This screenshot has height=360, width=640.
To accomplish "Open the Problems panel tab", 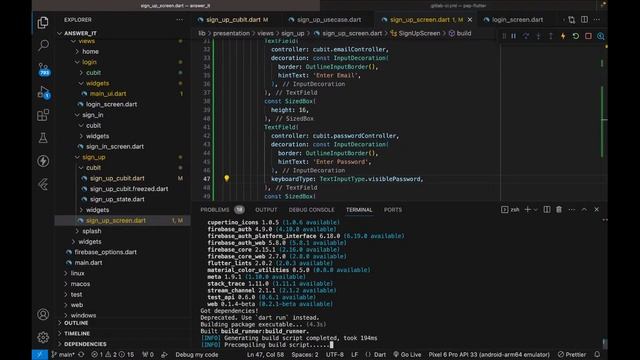I will (x=215, y=210).
